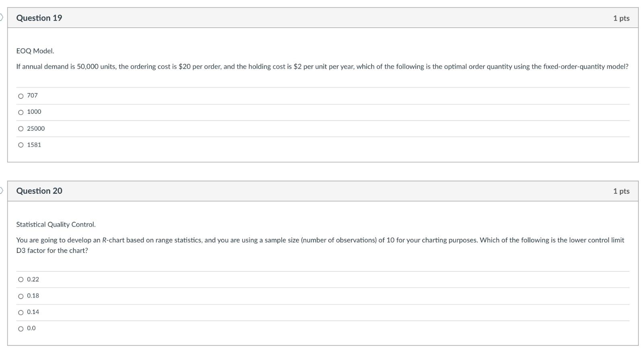Click the EOQ Model text
Screen dimensions: 644x351
point(35,51)
